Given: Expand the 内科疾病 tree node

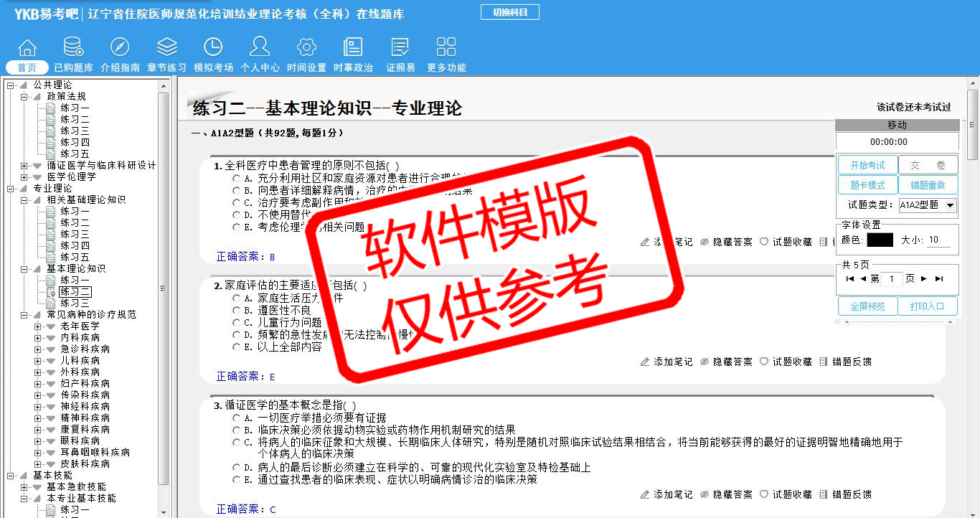Looking at the screenshot, I should click(38, 337).
